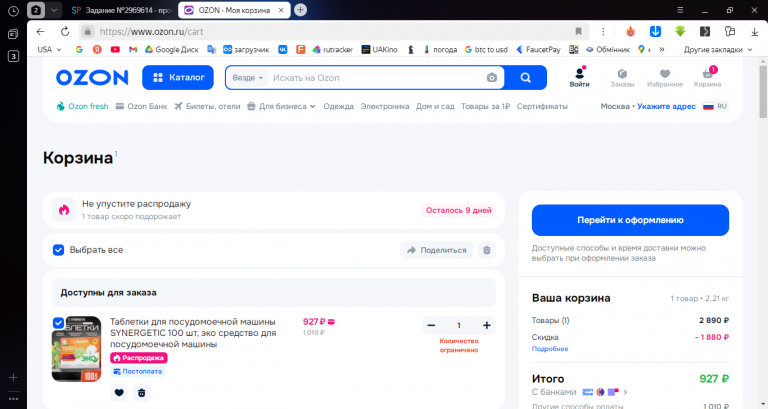The image size is (768, 409).
Task: Bookmark this page via address bar icon
Action: (x=578, y=32)
